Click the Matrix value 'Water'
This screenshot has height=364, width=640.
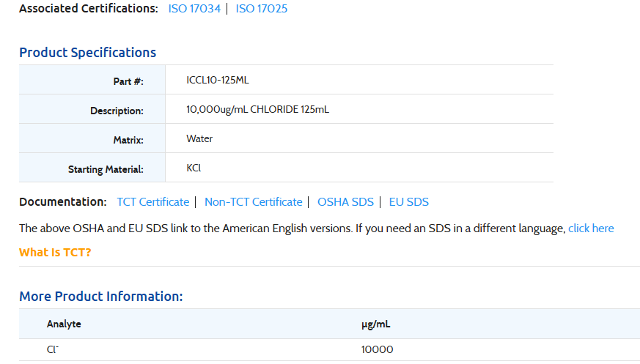point(199,138)
